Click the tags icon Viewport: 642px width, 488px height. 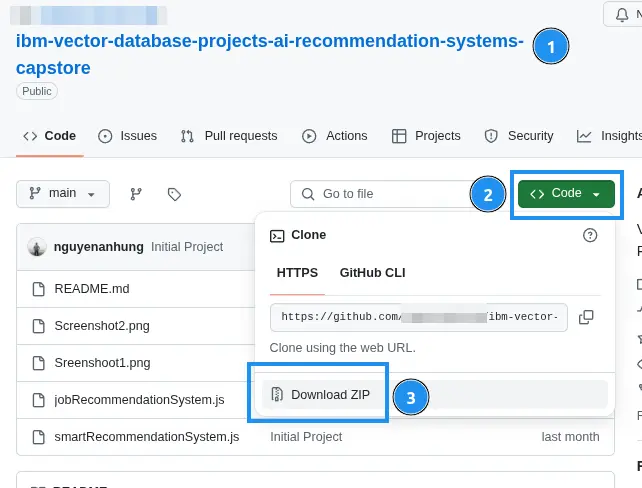click(x=174, y=194)
